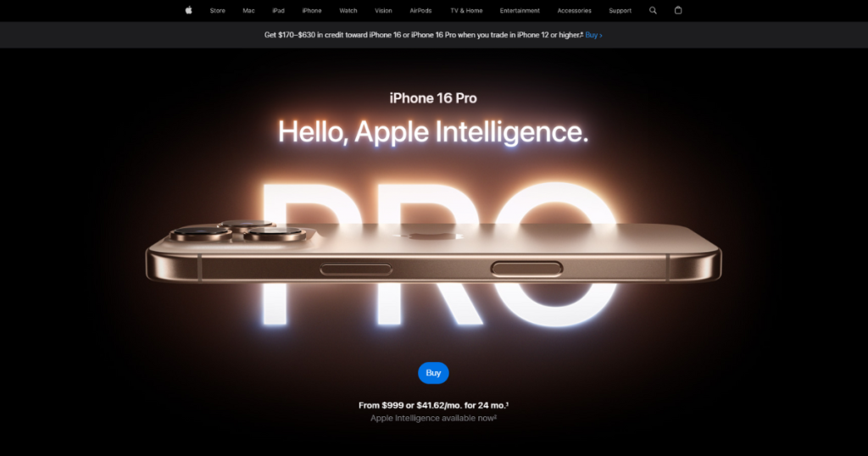Open the TV & Home menu
Image resolution: width=868 pixels, height=456 pixels.
coord(466,10)
